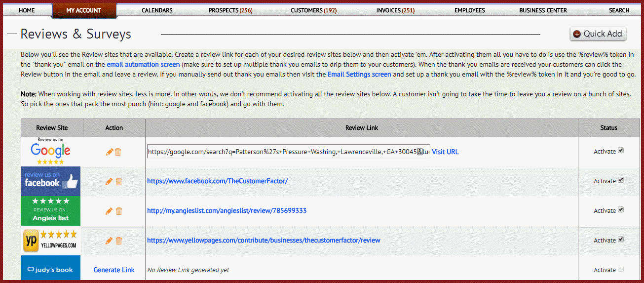Click Visit URL next to Google link
The width and height of the screenshot is (644, 283).
445,152
